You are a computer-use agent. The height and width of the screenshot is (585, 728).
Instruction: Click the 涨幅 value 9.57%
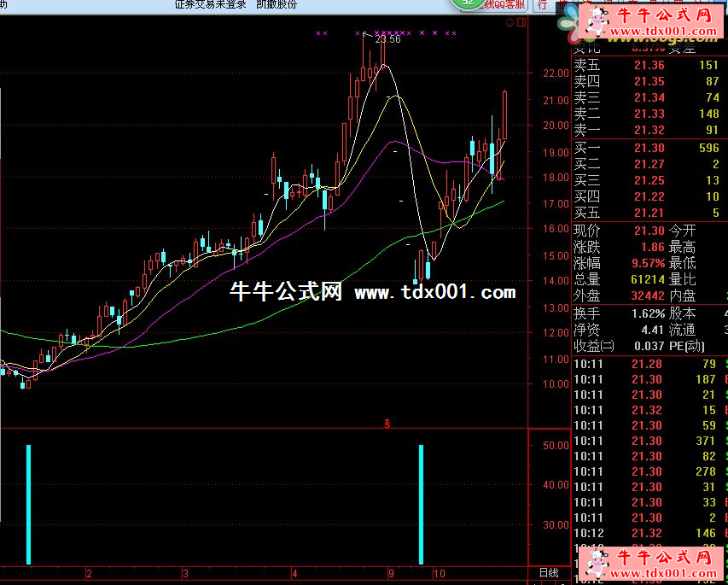[648, 263]
